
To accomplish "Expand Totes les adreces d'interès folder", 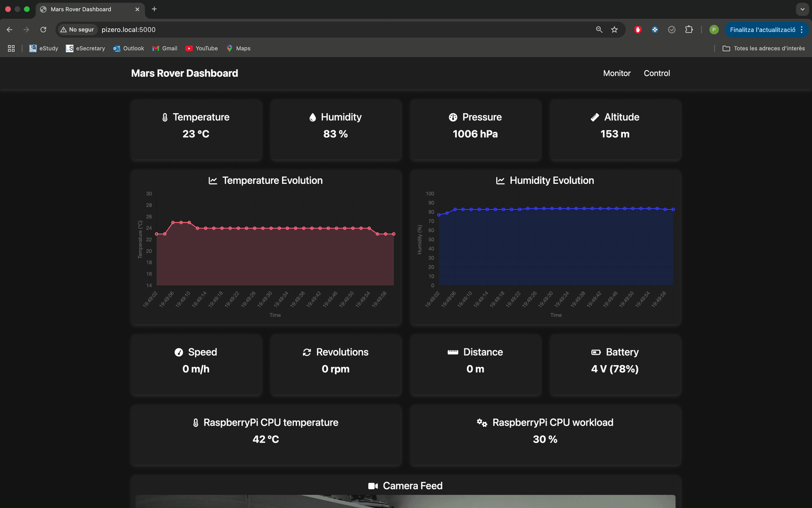I will tap(764, 48).
